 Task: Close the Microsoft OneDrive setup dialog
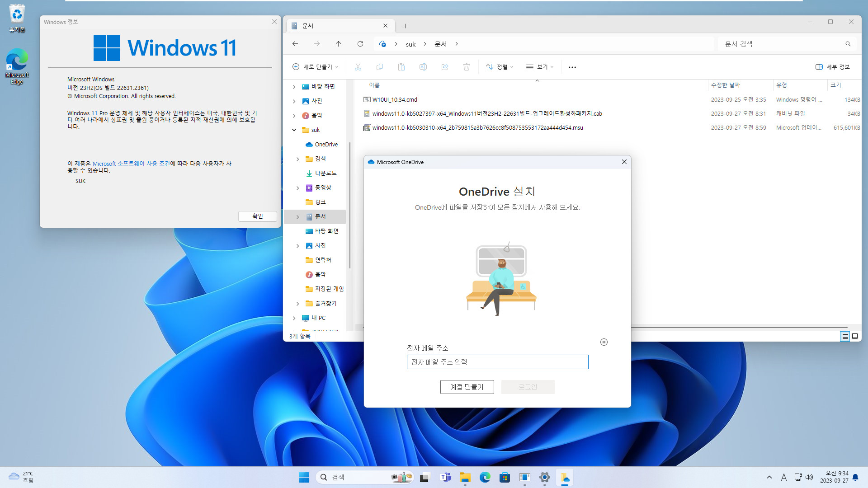[624, 162]
